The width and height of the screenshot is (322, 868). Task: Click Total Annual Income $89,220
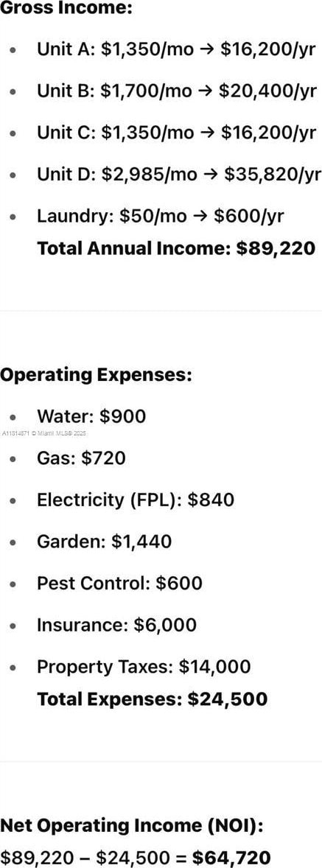click(x=176, y=248)
